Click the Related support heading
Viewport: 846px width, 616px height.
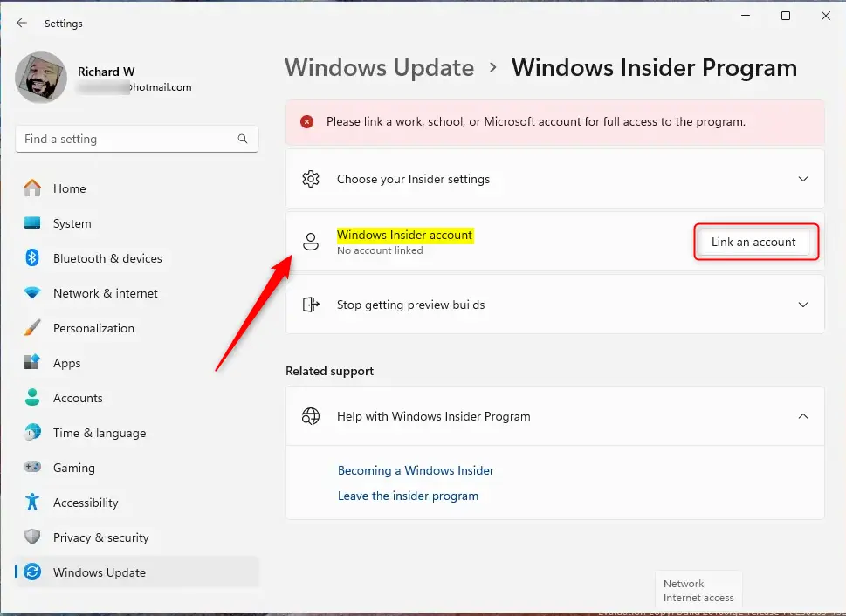(x=330, y=371)
